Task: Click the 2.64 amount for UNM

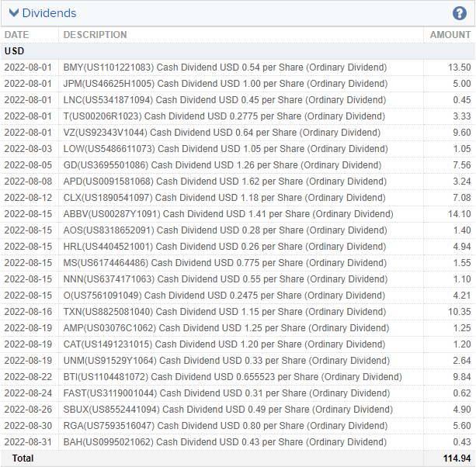Action: click(462, 361)
